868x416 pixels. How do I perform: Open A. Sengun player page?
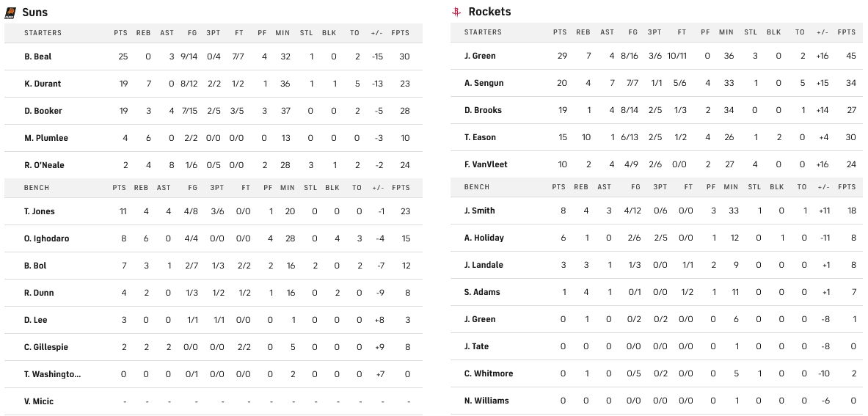[x=484, y=83]
